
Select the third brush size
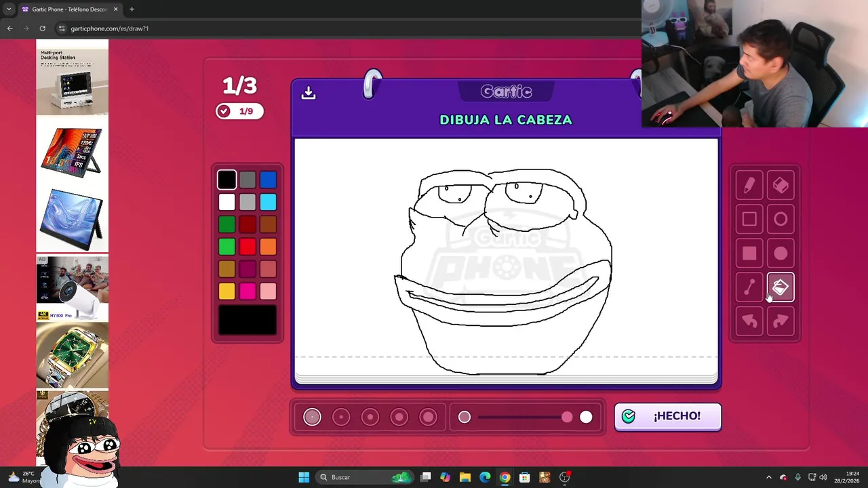click(x=370, y=417)
